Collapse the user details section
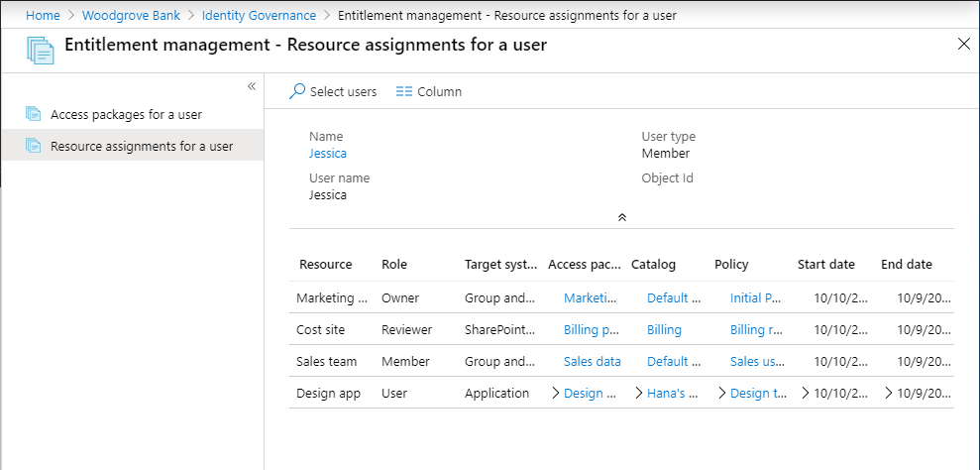 tap(621, 216)
